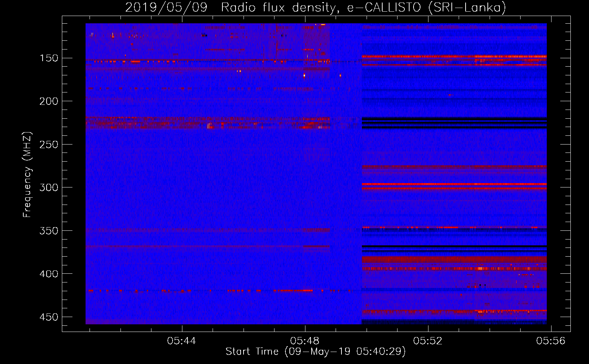Click the 05:56 time tick label
Image resolution: width=589 pixels, height=364 pixels.
[x=551, y=341]
